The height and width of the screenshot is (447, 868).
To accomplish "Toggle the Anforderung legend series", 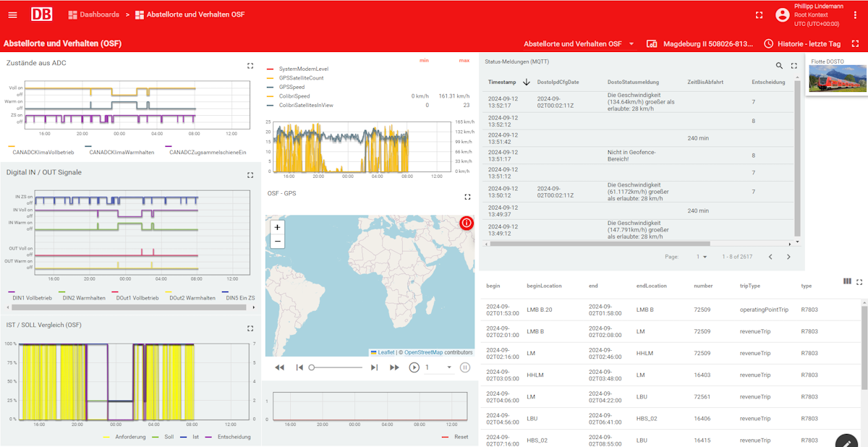I will (125, 436).
